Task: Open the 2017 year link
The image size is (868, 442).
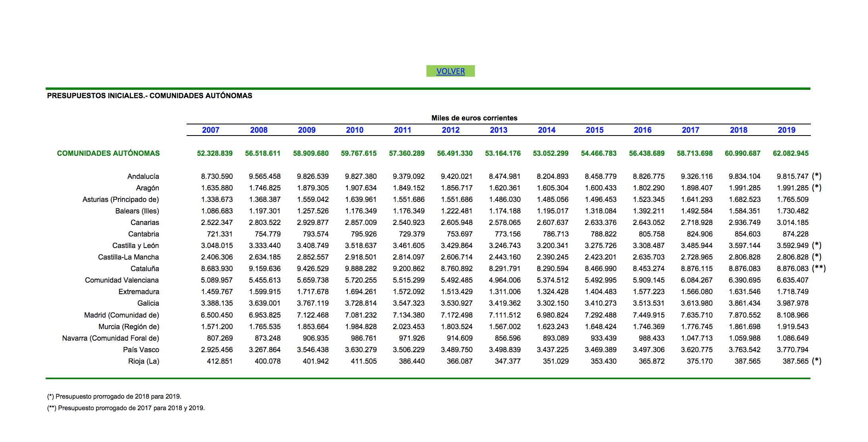Action: point(691,130)
